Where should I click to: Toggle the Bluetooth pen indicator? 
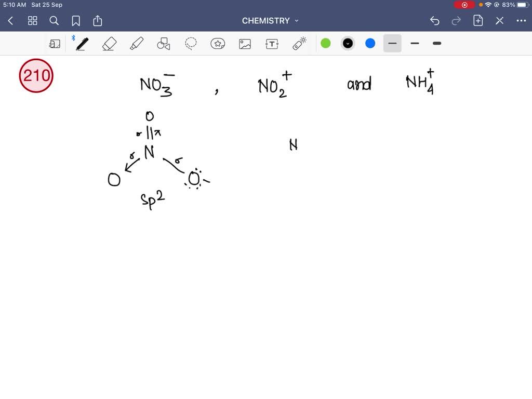[74, 37]
